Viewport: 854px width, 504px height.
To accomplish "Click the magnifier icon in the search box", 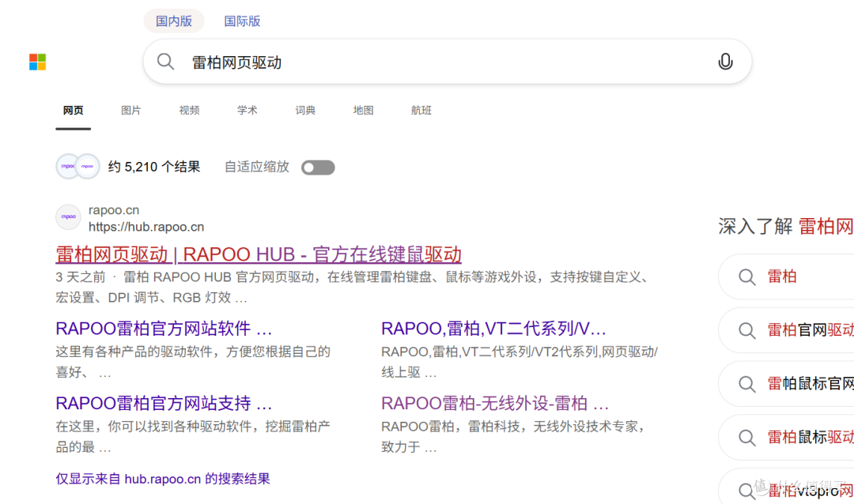I will point(165,62).
